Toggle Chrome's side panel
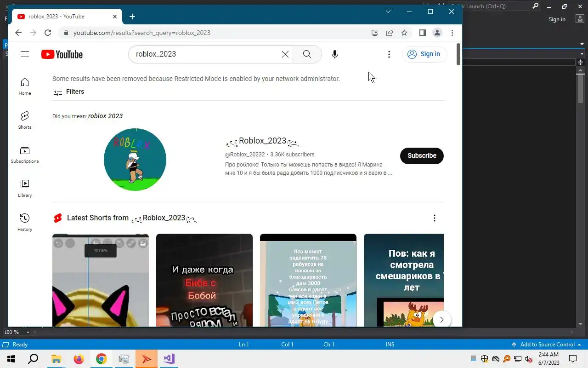The image size is (588, 368). click(423, 33)
